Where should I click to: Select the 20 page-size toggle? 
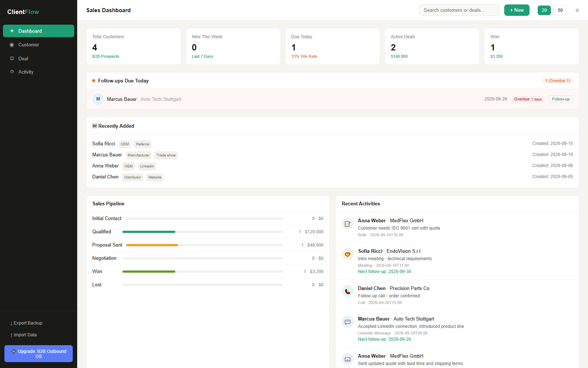544,10
